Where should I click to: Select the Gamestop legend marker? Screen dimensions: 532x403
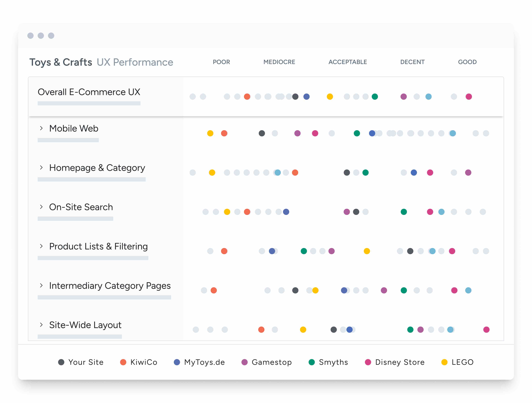245,362
